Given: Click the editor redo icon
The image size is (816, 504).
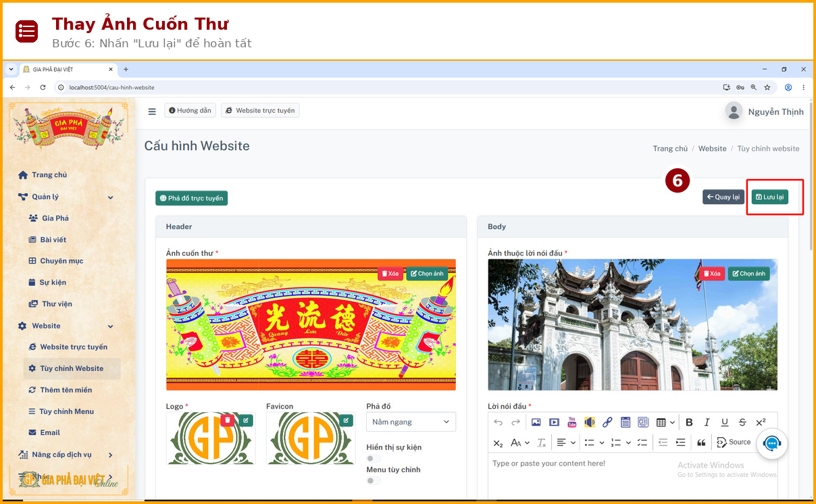Looking at the screenshot, I should [x=515, y=422].
